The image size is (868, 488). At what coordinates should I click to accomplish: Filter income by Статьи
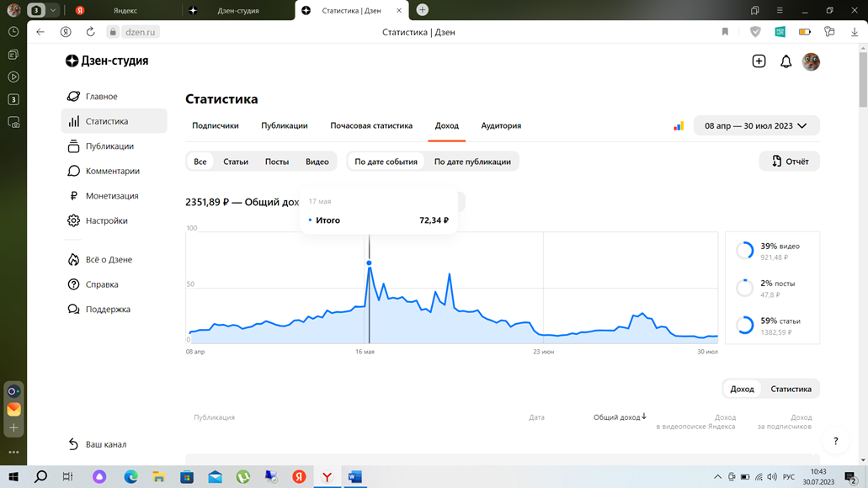coord(236,162)
